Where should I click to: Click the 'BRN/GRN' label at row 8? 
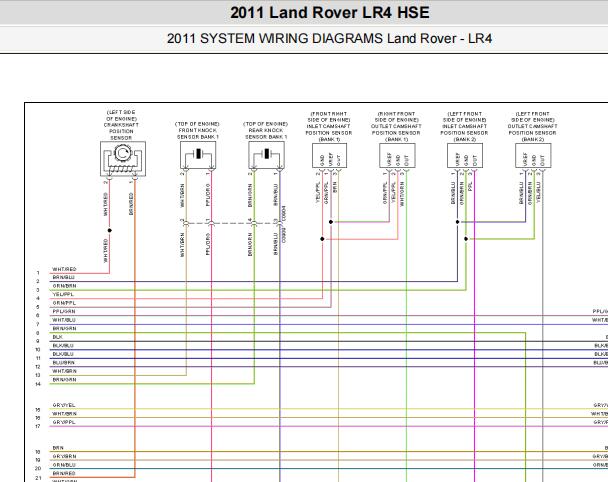(64, 329)
